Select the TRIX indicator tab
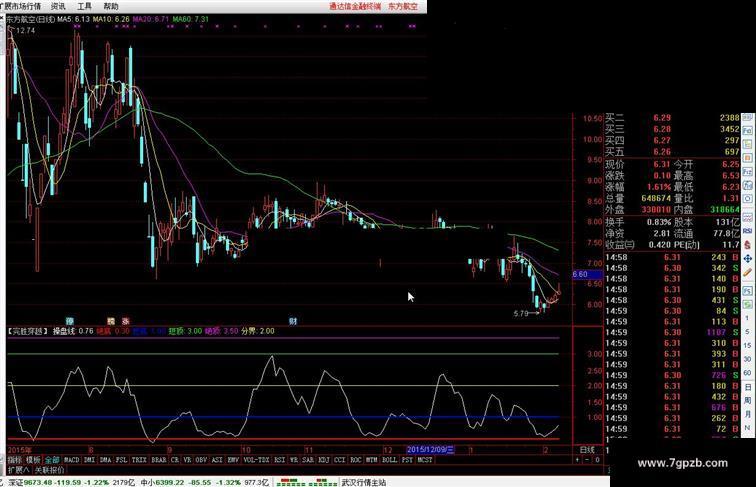The width and height of the screenshot is (756, 487). [139, 460]
